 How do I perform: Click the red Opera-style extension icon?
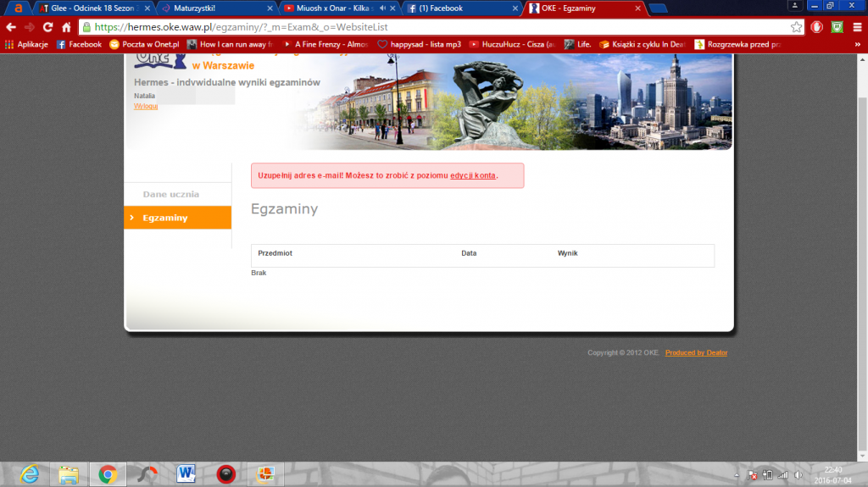coord(817,27)
